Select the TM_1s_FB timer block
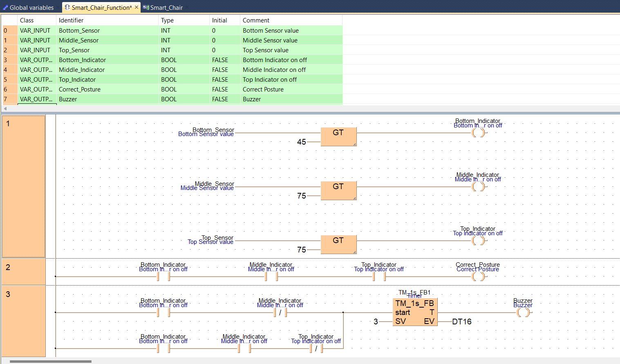 tap(415, 312)
